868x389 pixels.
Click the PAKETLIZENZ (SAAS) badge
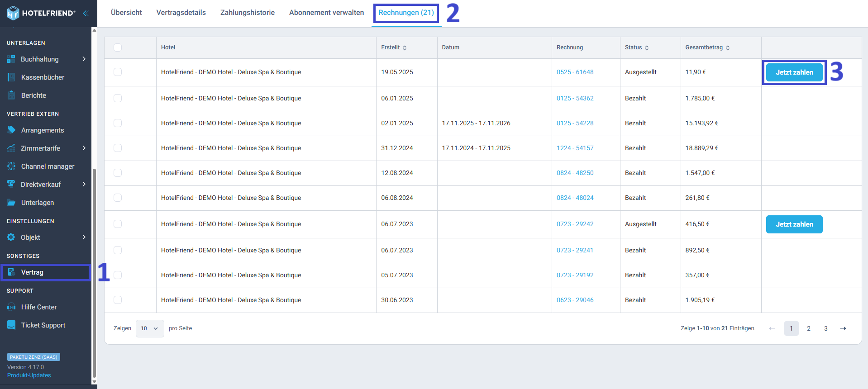coord(33,357)
